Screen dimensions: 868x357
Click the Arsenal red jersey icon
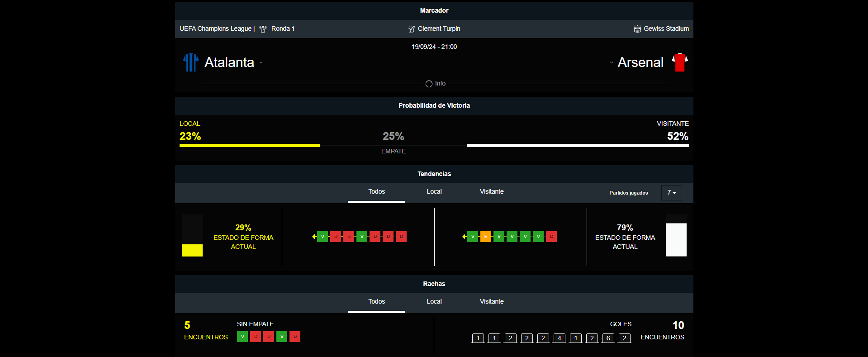680,62
